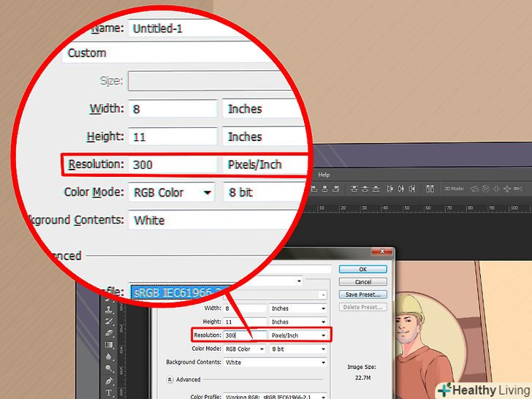
Task: Open the Preset dropdown in dialog
Action: coord(299,281)
